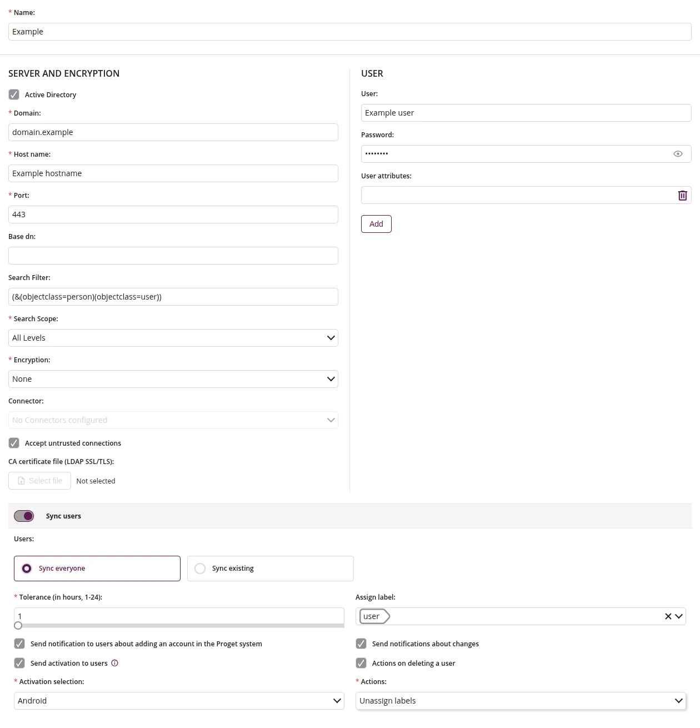Show password using the eye icon
The image size is (700, 728).
click(678, 154)
